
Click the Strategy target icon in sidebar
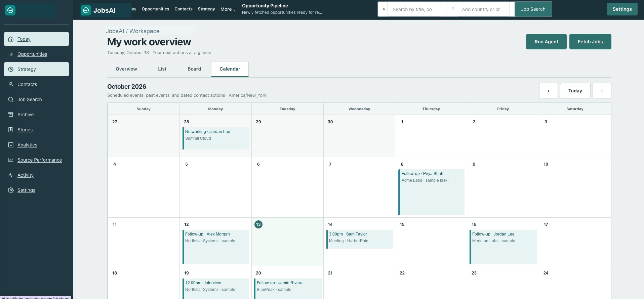click(x=11, y=69)
